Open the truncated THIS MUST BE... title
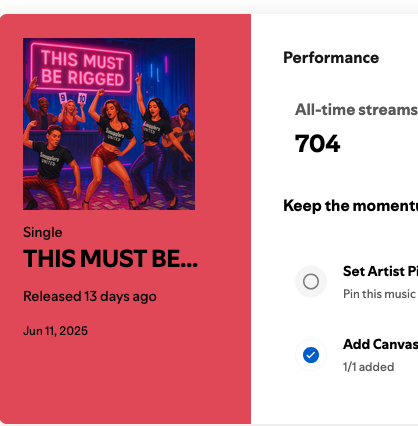The image size is (418, 426). click(x=110, y=258)
